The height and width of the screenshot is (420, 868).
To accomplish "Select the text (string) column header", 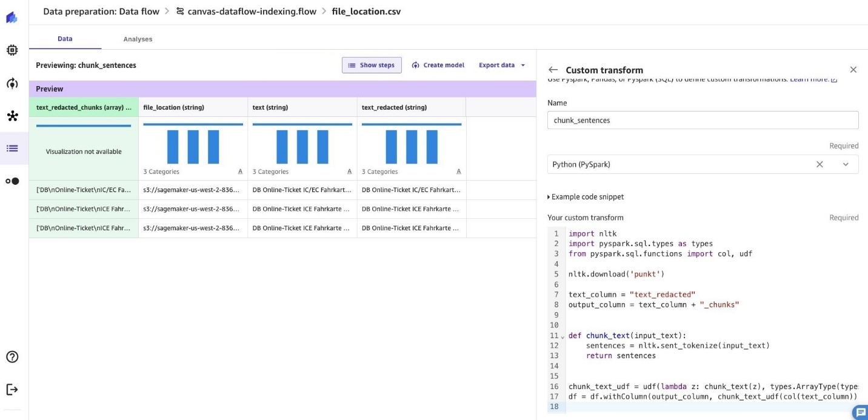I will pos(302,107).
